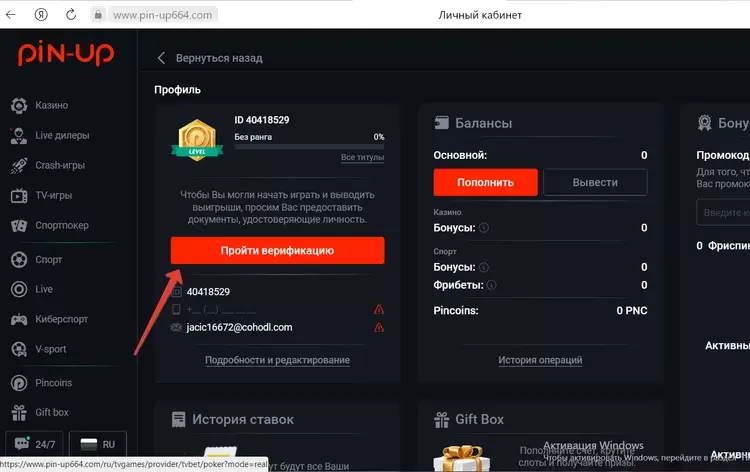The image size is (750, 472).
Task: Click the V-sport icon
Action: pos(19,349)
